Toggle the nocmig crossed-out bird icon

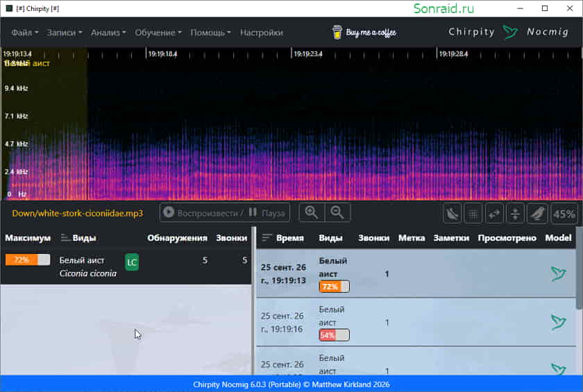452,214
